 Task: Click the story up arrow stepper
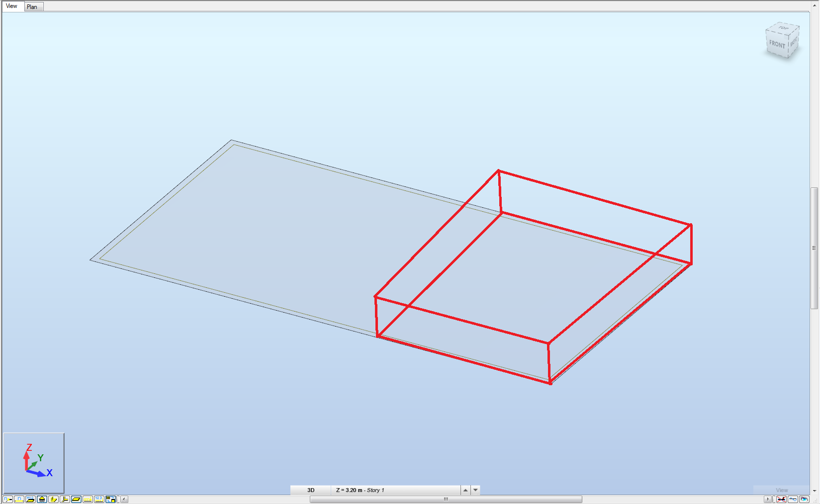[465, 490]
